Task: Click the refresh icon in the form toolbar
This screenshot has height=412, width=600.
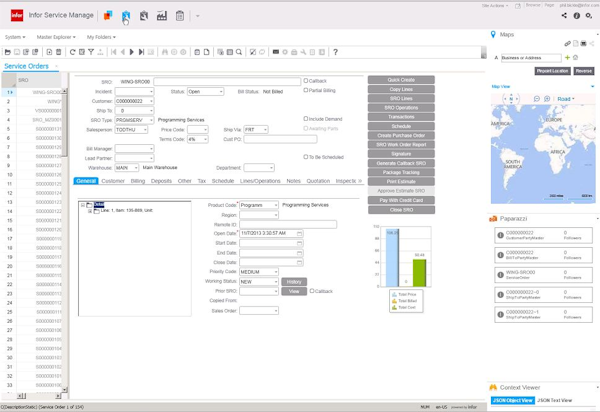Action: 72,52
